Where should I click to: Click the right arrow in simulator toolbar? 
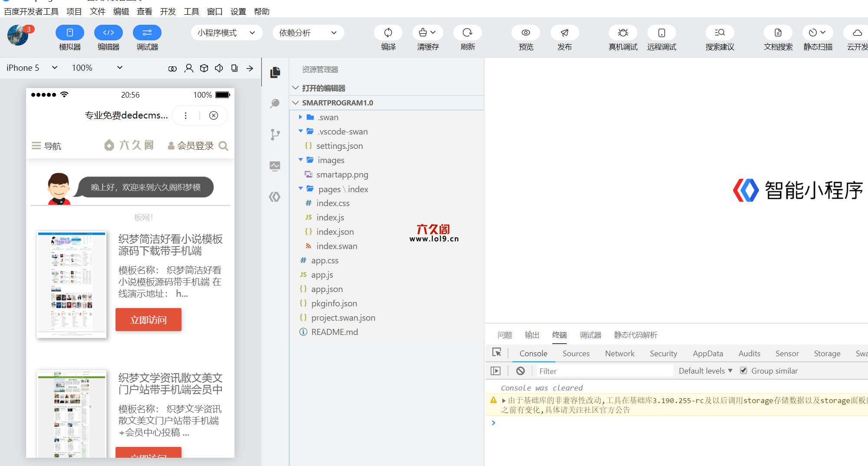(250, 68)
